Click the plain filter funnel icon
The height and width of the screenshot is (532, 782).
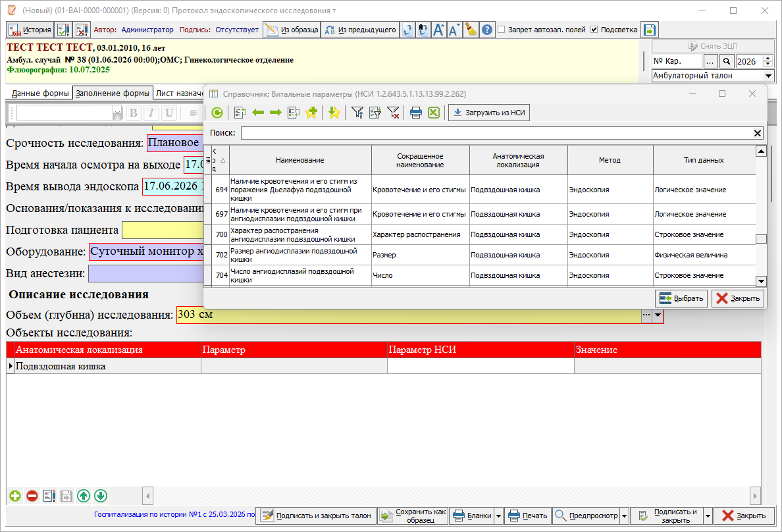click(357, 113)
